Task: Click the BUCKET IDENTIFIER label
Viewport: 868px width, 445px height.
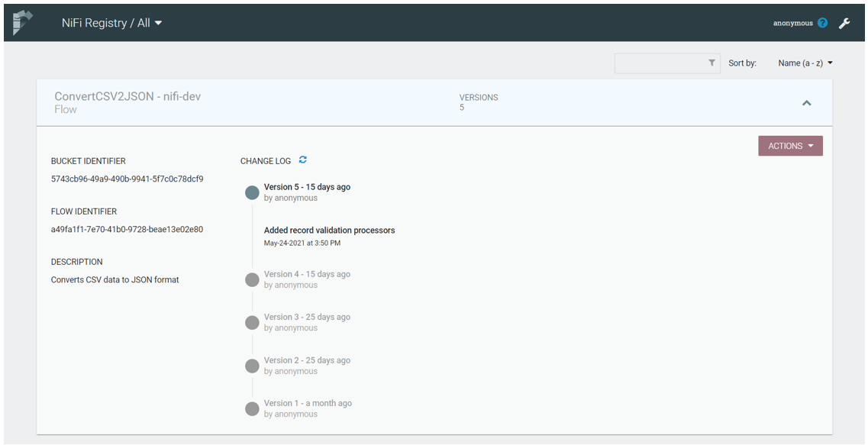Action: point(89,161)
